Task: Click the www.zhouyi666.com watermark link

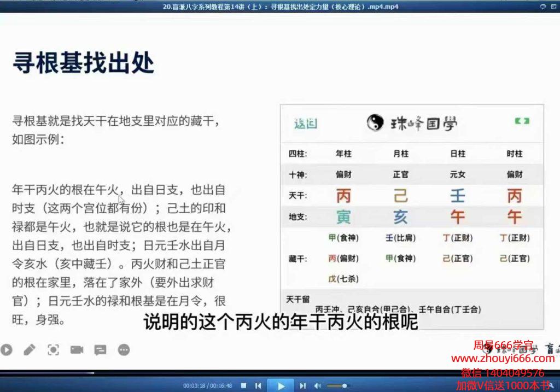Action: 503,359
